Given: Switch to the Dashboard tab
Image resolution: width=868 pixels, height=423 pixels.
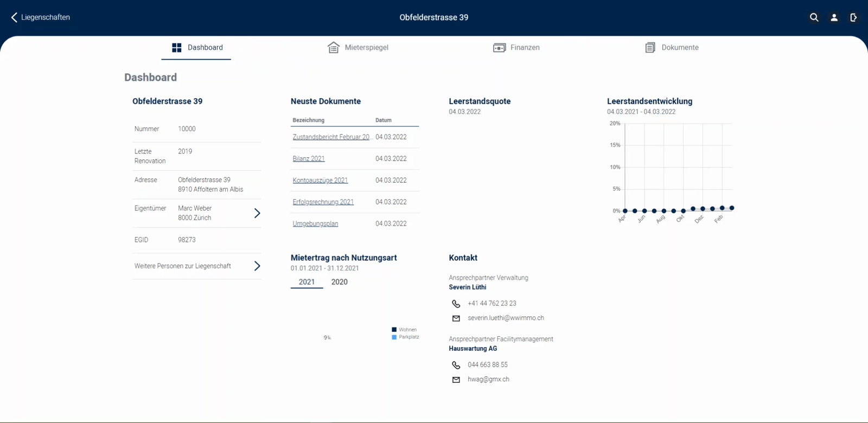Looking at the screenshot, I should (x=196, y=48).
